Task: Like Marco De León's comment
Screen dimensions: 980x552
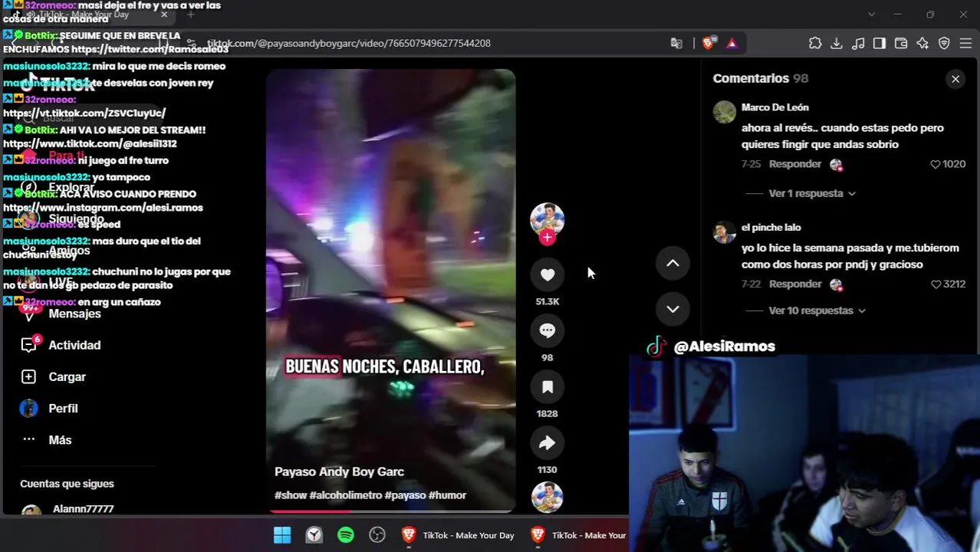Action: tap(935, 164)
